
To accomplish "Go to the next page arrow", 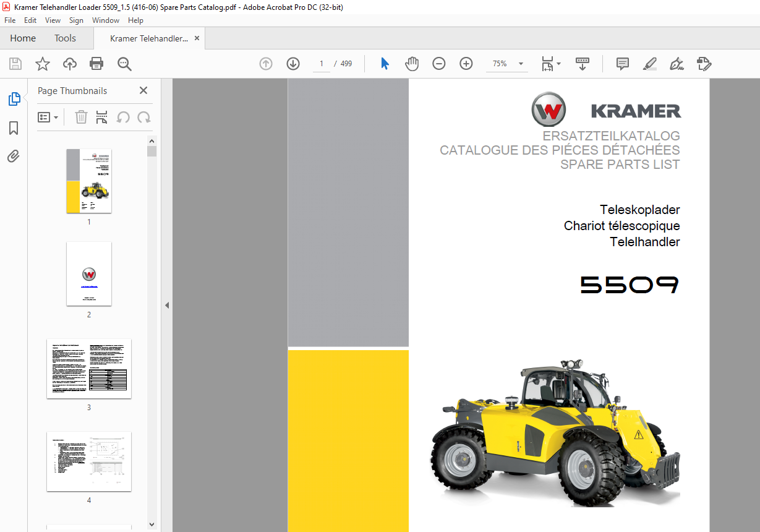I will [x=293, y=64].
